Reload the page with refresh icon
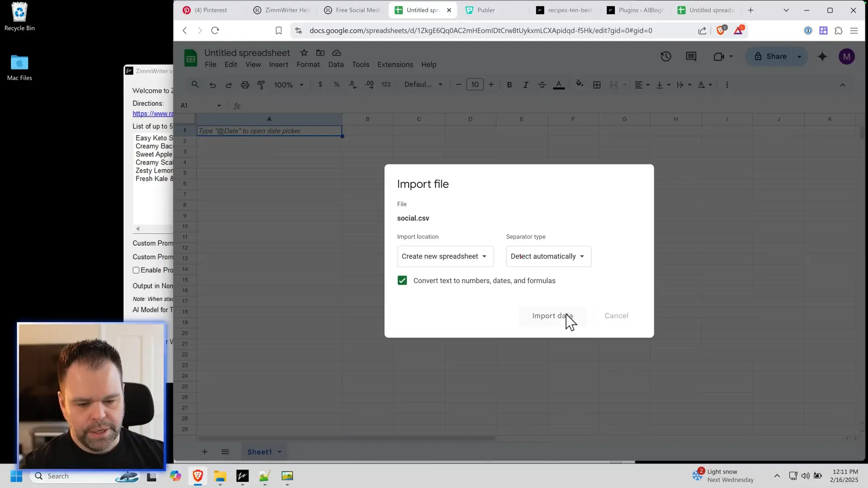868x488 pixels. click(x=215, y=30)
